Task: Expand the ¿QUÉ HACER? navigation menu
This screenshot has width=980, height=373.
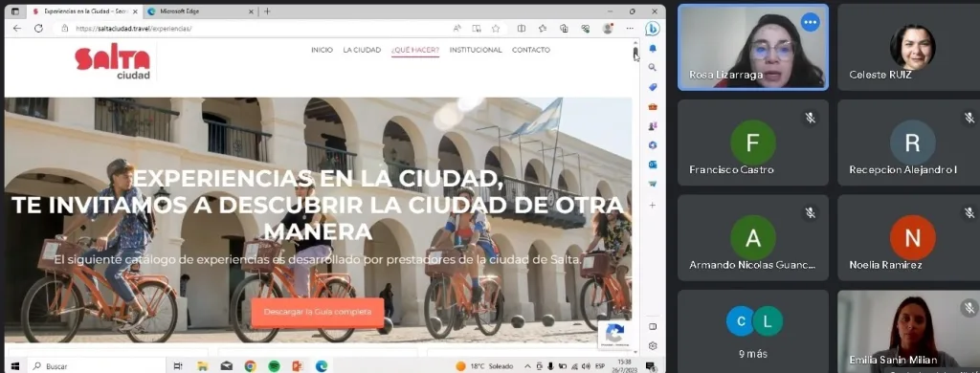Action: pos(415,50)
